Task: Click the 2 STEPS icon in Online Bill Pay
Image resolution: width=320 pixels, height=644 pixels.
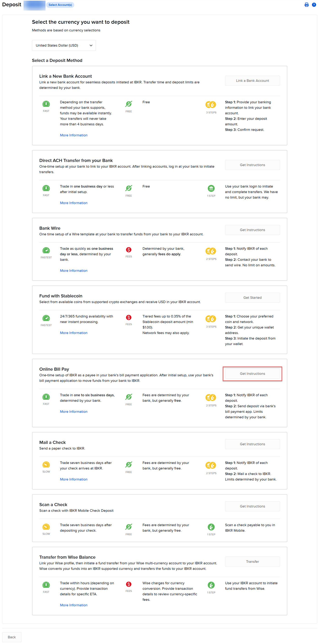Action: (x=211, y=397)
